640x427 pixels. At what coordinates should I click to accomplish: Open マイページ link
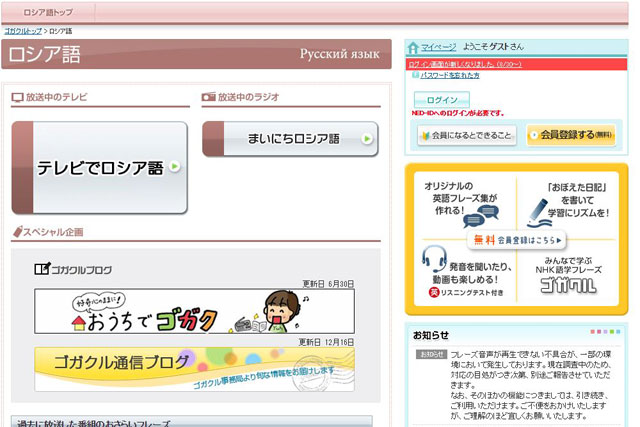click(438, 47)
